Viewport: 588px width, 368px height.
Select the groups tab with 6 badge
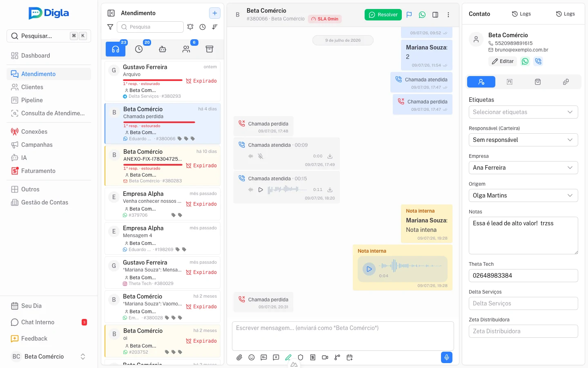click(186, 49)
